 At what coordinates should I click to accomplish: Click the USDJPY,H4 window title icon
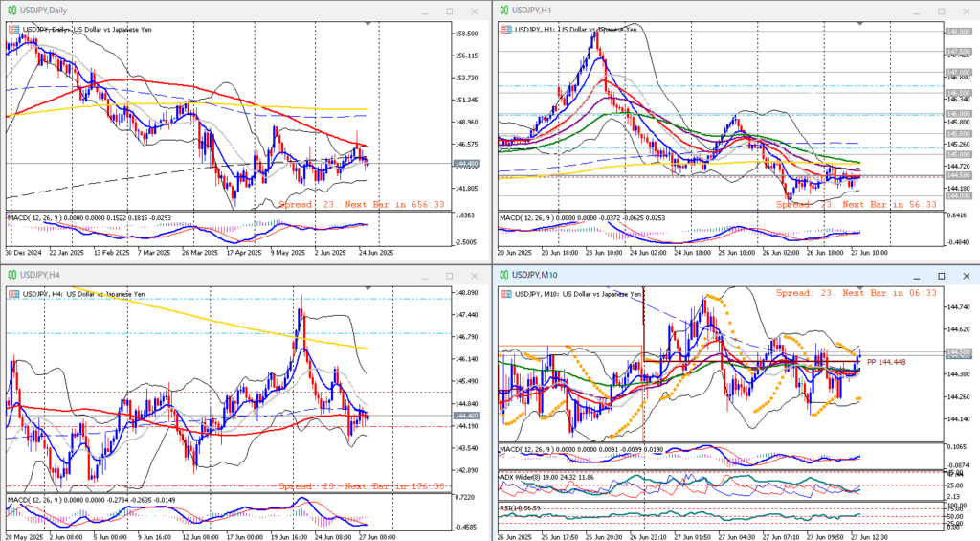(x=11, y=275)
